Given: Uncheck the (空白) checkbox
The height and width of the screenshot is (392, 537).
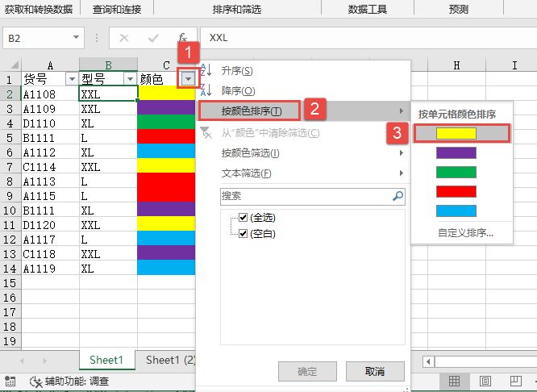Looking at the screenshot, I should coord(244,233).
